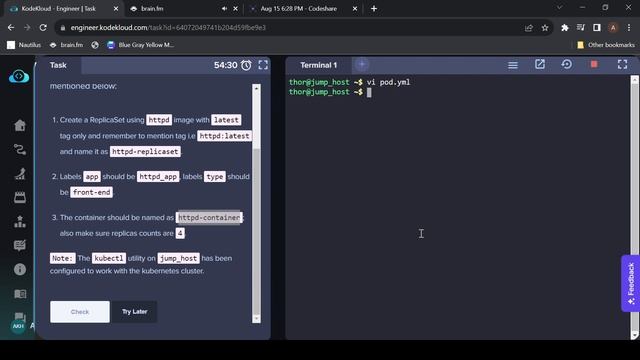The height and width of the screenshot is (360, 640).
Task: Click the httpd_app label value
Action: pyautogui.click(x=158, y=177)
